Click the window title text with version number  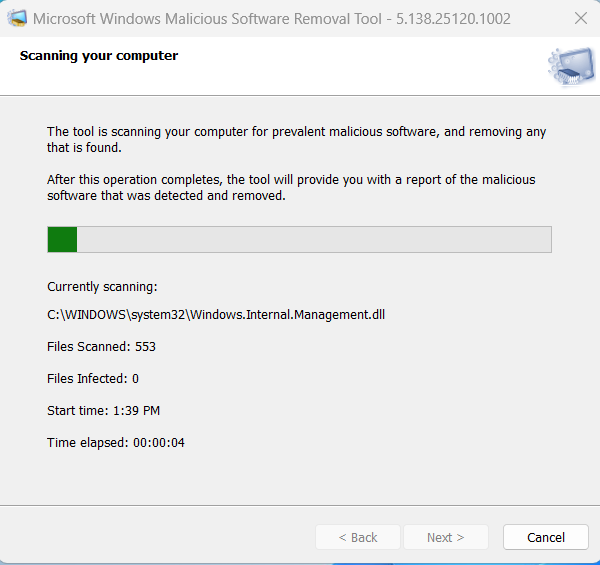pyautogui.click(x=272, y=18)
